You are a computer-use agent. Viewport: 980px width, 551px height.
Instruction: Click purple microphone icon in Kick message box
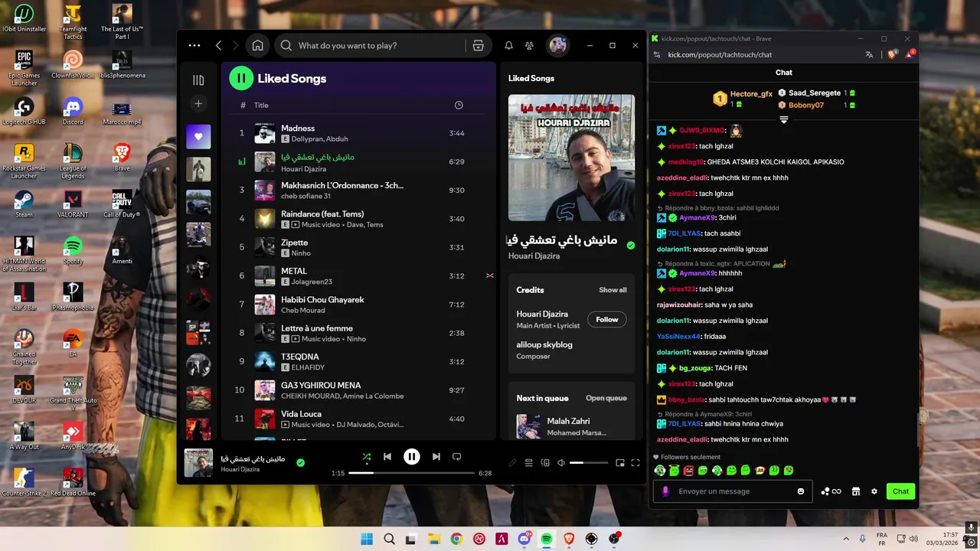(665, 491)
